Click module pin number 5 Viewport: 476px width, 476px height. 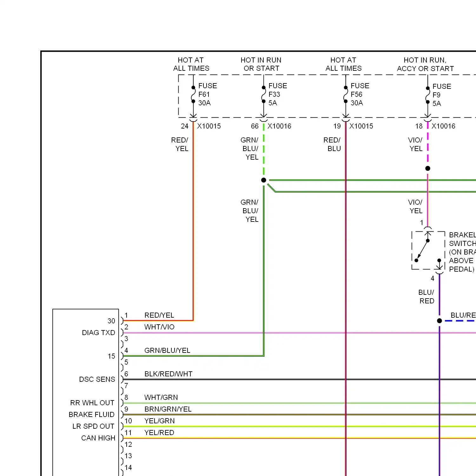tap(126, 362)
